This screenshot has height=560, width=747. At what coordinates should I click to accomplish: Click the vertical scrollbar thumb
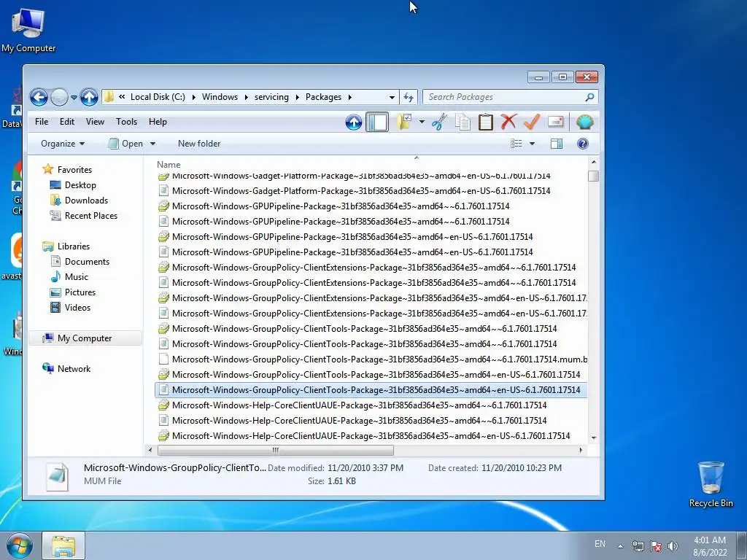(593, 176)
